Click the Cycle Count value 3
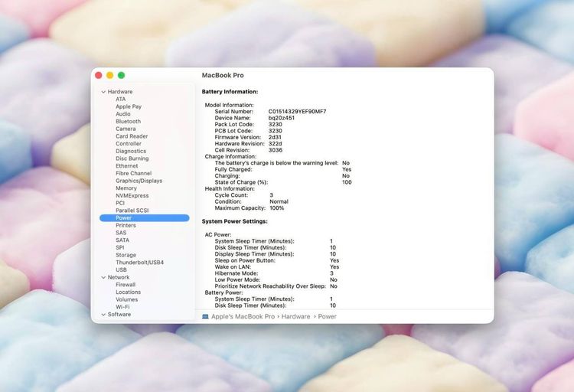Screen dimensions: 574x392 coord(271,195)
